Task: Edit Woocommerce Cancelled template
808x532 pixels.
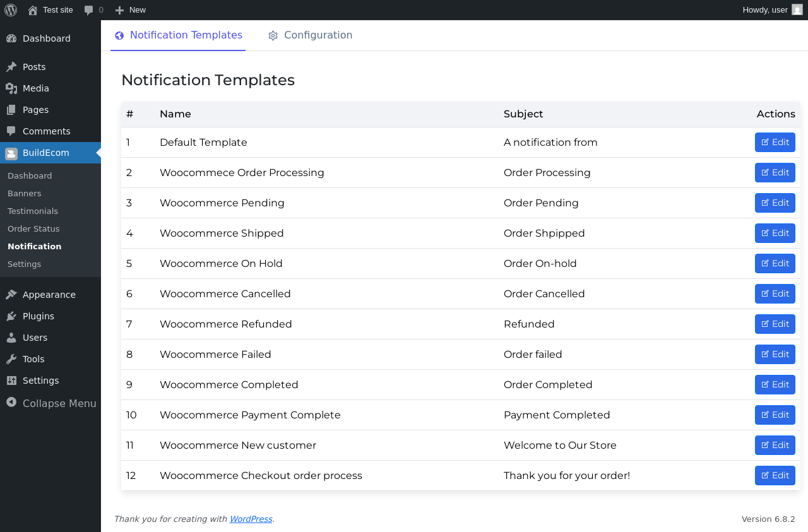Action: pos(775,293)
